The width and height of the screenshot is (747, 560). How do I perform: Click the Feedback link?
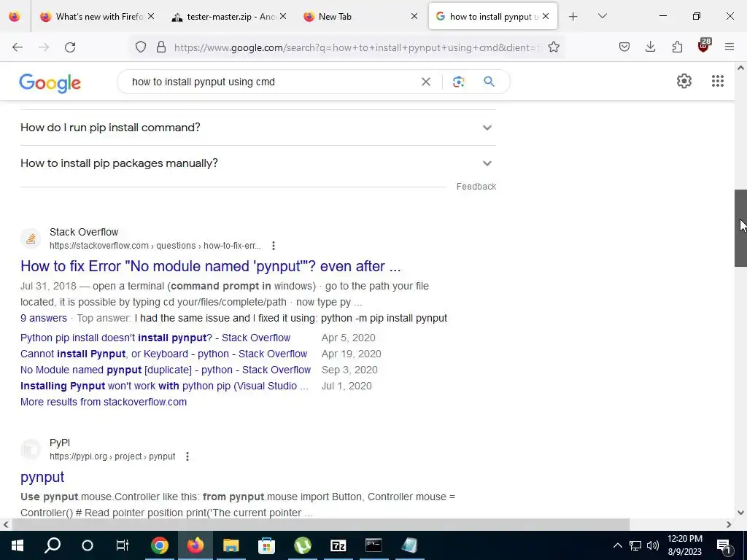click(476, 187)
